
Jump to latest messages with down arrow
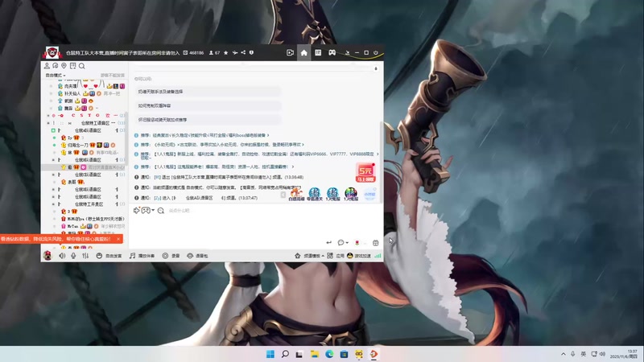[x=375, y=68]
